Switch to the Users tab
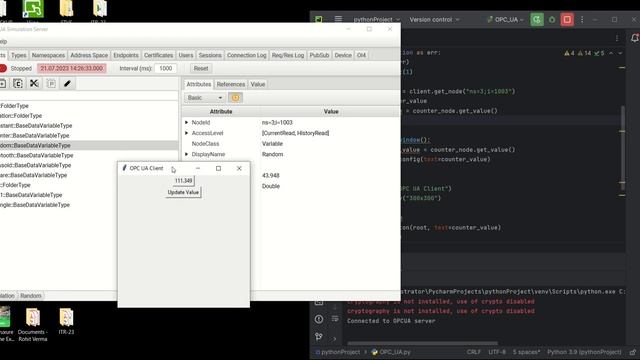 tap(186, 55)
